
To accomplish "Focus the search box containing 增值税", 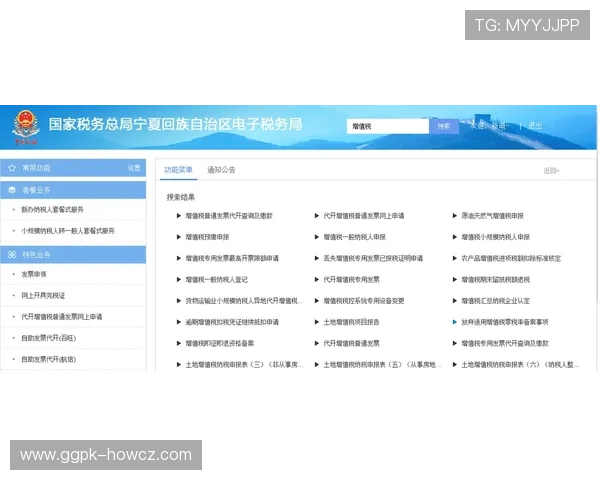I will click(388, 126).
